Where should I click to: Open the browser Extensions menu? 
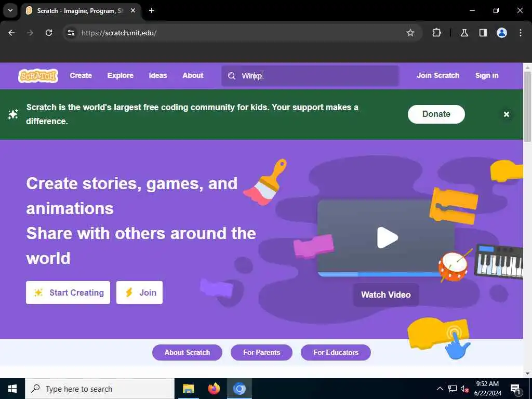(436, 33)
